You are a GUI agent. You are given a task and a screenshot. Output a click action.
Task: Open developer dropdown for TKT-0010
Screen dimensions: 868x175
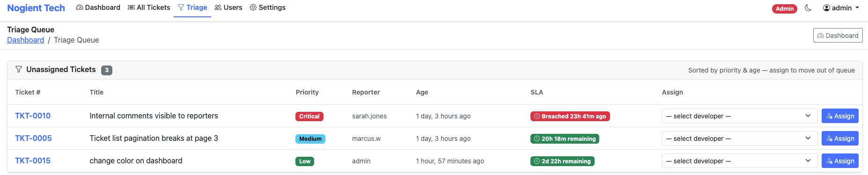point(740,116)
